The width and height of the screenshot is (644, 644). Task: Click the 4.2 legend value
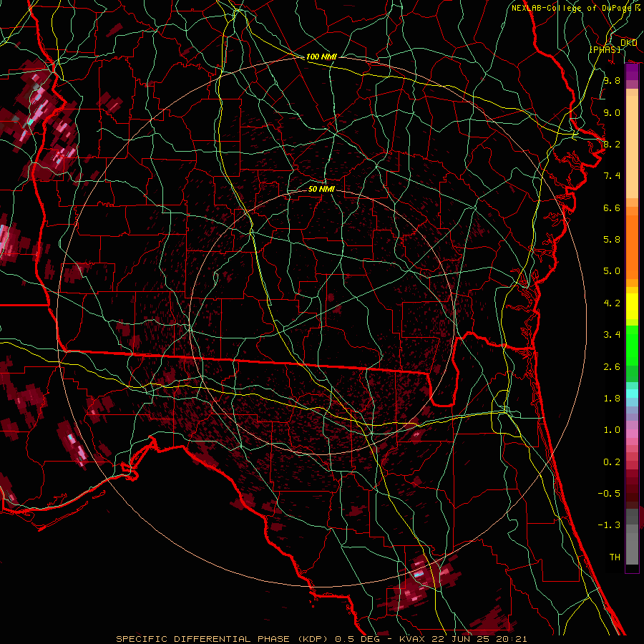[612, 303]
